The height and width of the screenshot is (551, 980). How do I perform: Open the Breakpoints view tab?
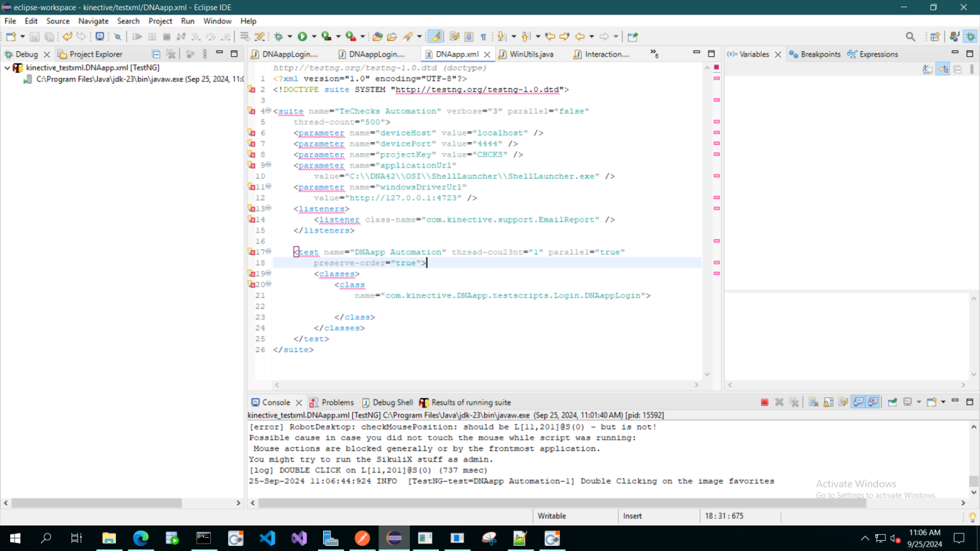pyautogui.click(x=820, y=54)
